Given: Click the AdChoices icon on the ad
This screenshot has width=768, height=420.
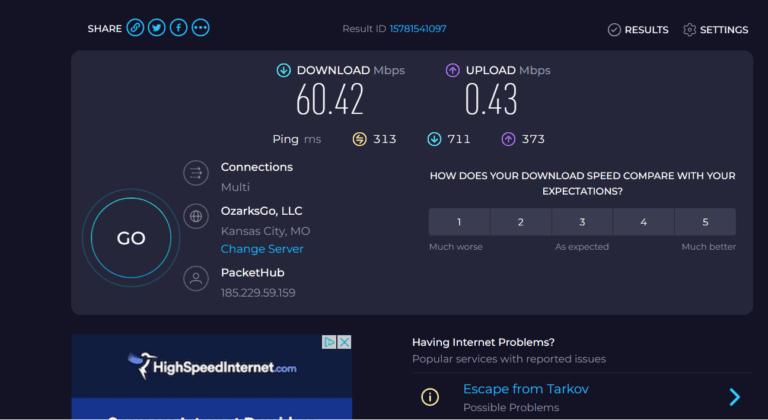Looking at the screenshot, I should pos(329,342).
